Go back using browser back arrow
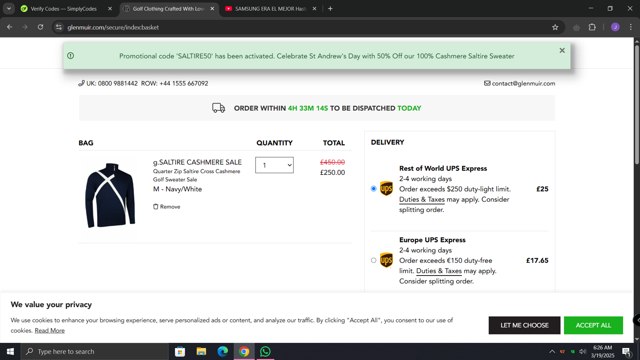 (9, 27)
